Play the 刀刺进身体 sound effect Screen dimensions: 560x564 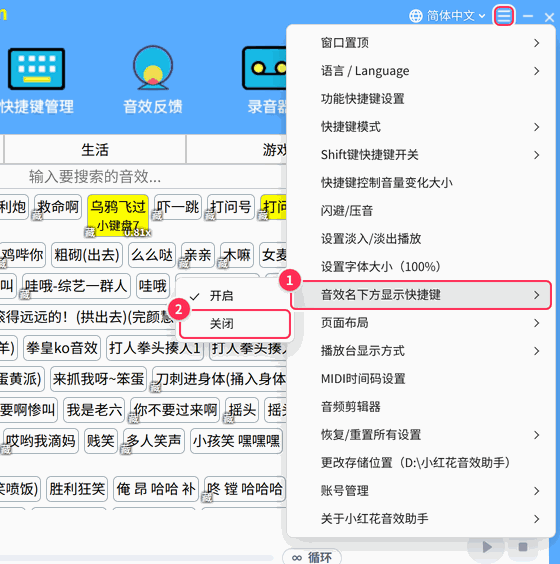pos(219,379)
